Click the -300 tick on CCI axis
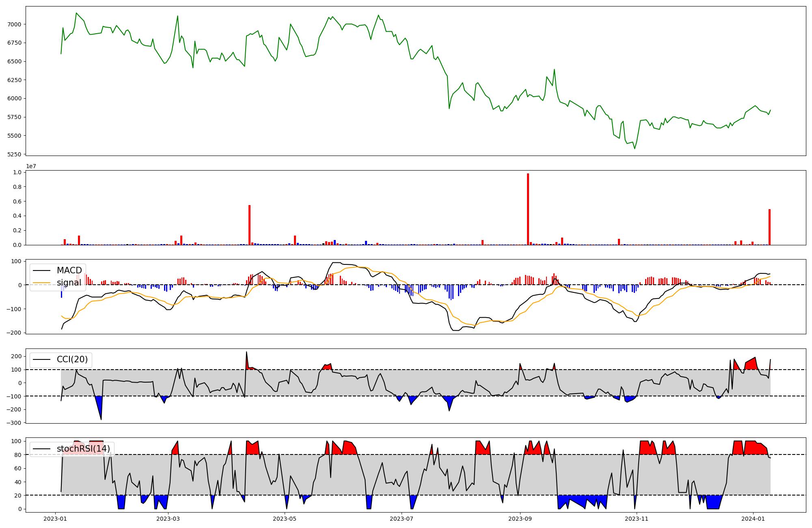 (14, 423)
